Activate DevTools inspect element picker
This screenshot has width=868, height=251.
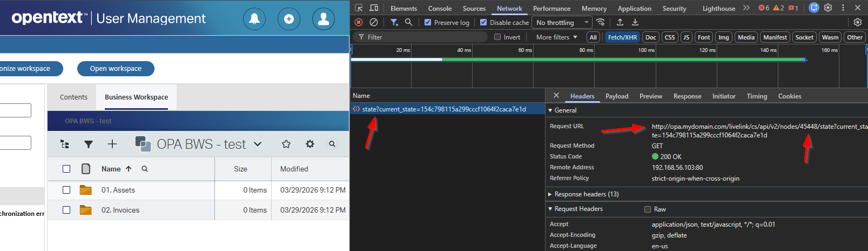click(359, 8)
